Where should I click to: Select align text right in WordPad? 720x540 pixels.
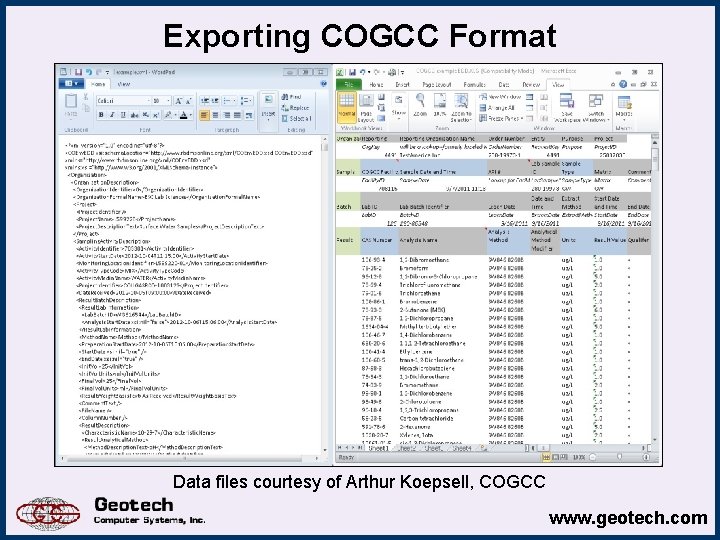coord(226,115)
